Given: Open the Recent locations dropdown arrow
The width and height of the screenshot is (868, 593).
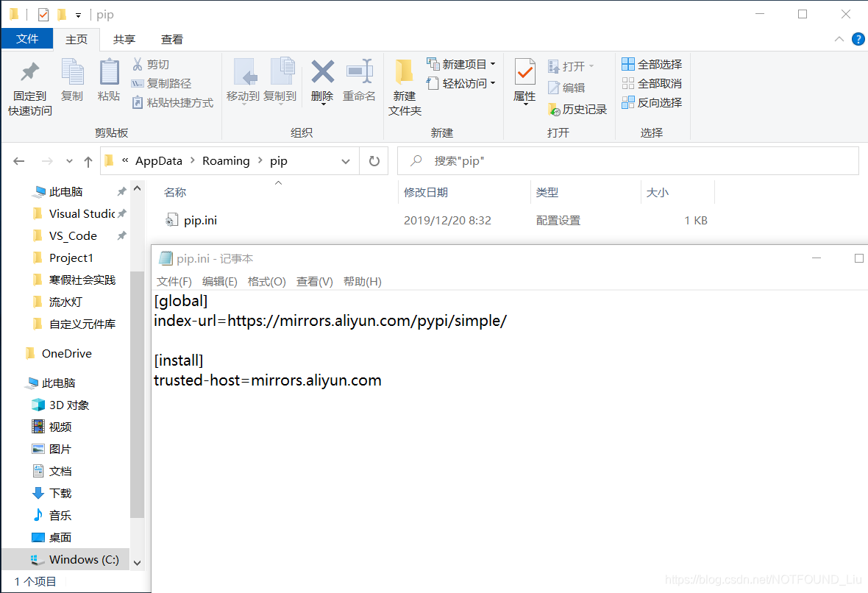Looking at the screenshot, I should pyautogui.click(x=69, y=161).
